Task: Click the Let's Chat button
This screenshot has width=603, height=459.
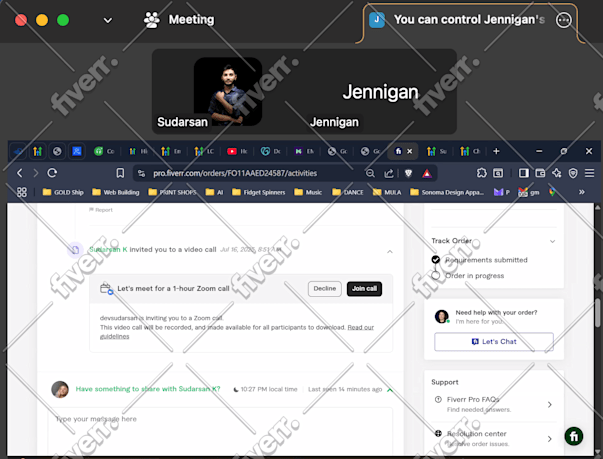Action: click(x=494, y=342)
